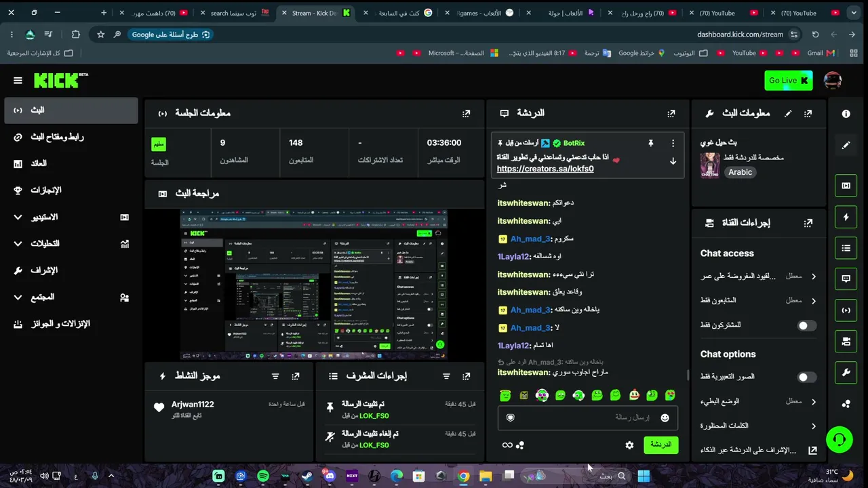The image size is (868, 488).
Task: Click the KICK logo
Action: coord(60,80)
